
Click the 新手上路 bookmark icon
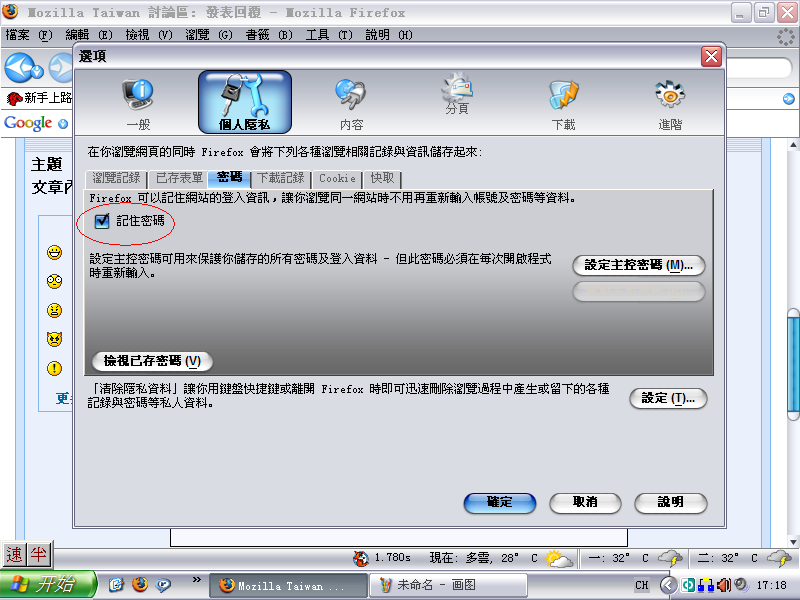14,98
